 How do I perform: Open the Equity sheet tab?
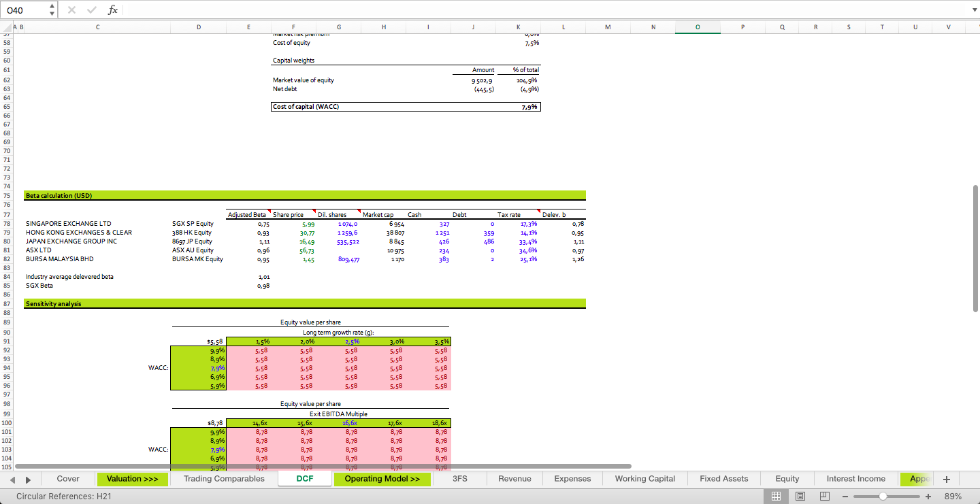point(787,479)
